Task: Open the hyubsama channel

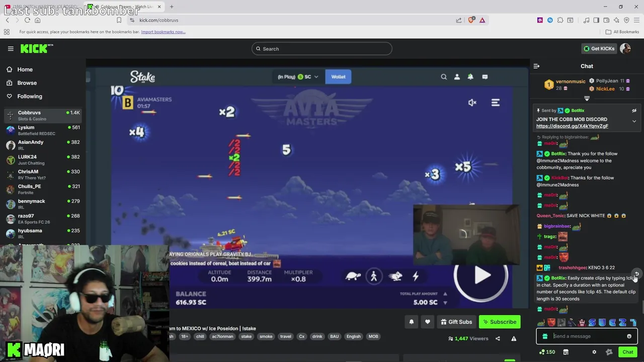Action: click(43, 233)
